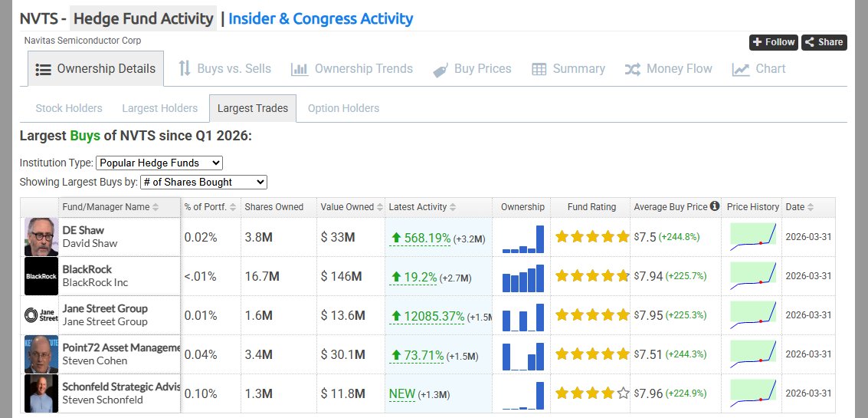The width and height of the screenshot is (868, 418).
Task: Click Point72's price history chart
Action: pos(753,354)
